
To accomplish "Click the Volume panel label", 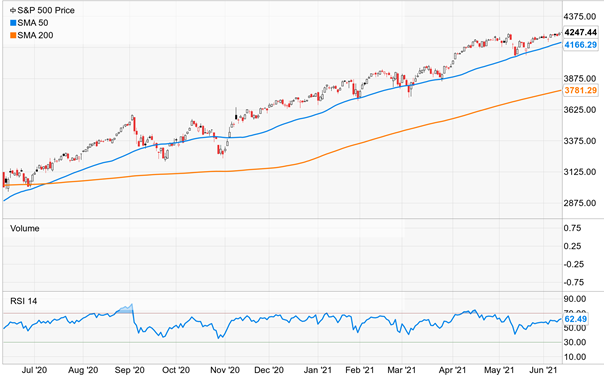I will [25, 228].
